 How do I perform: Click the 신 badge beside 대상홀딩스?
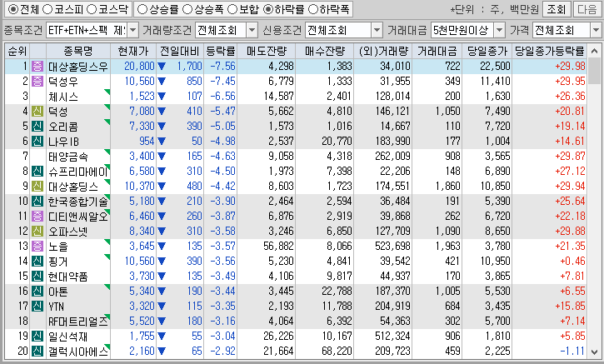pyautogui.click(x=37, y=187)
